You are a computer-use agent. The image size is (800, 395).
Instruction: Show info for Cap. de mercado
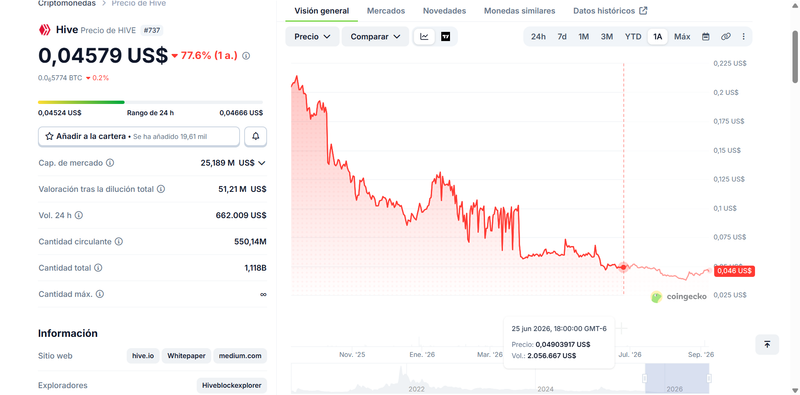[x=110, y=163]
